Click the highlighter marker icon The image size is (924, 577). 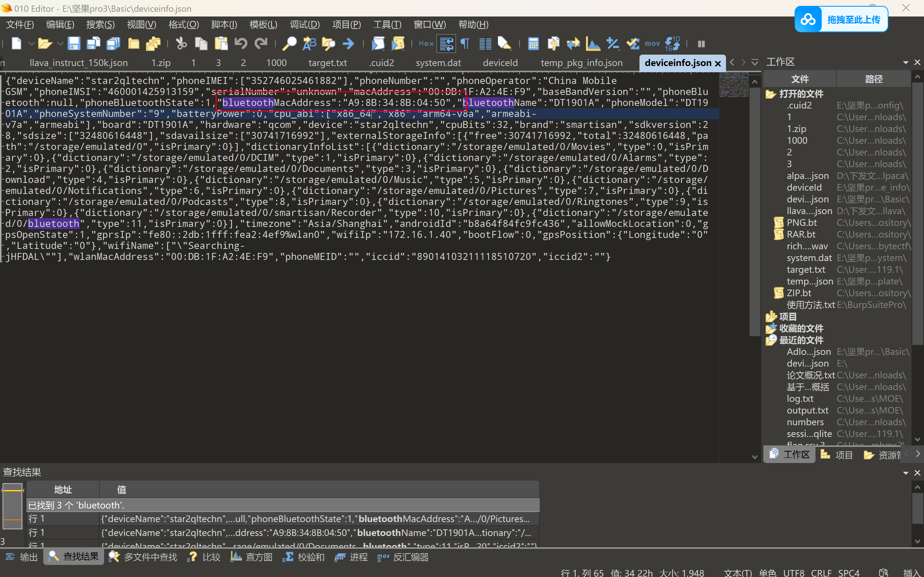(x=505, y=44)
